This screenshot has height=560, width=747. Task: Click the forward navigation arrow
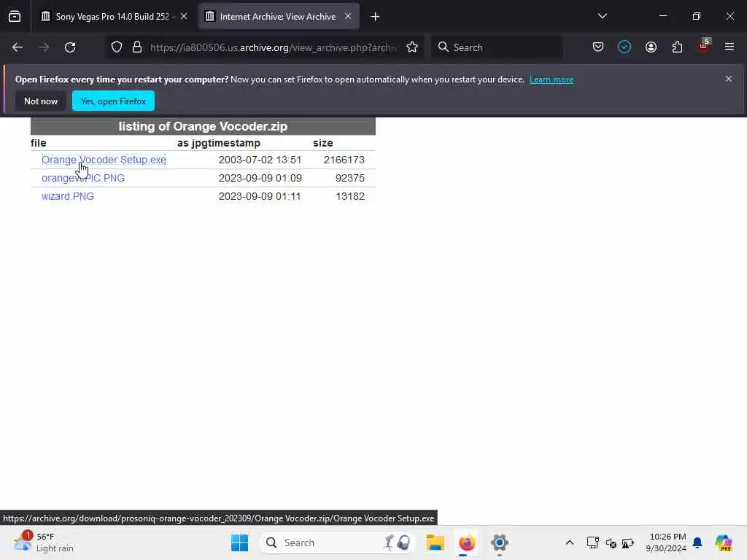tap(44, 47)
